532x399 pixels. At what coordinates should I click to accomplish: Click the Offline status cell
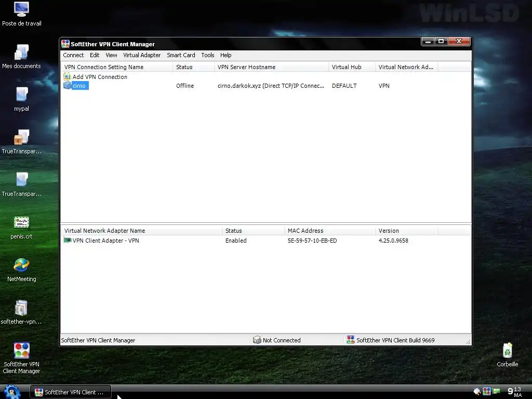pyautogui.click(x=185, y=86)
